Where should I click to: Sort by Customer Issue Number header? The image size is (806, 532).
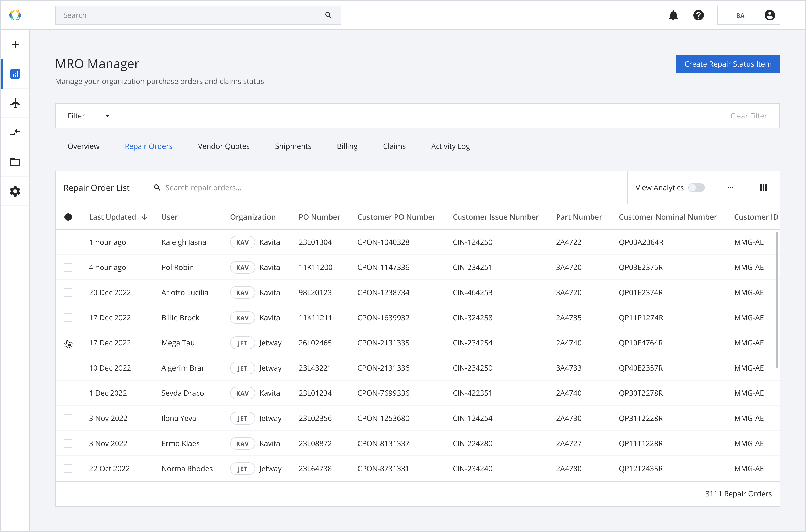tap(495, 217)
